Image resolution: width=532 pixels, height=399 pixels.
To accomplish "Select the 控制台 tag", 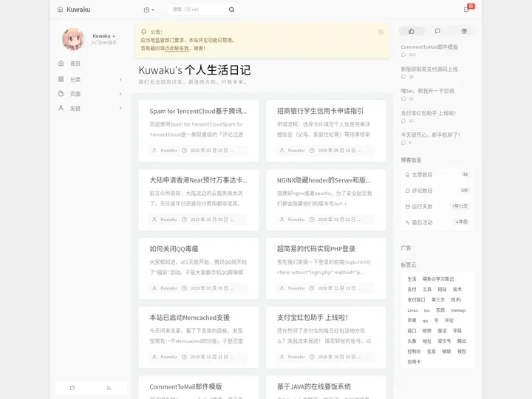I will [414, 352].
